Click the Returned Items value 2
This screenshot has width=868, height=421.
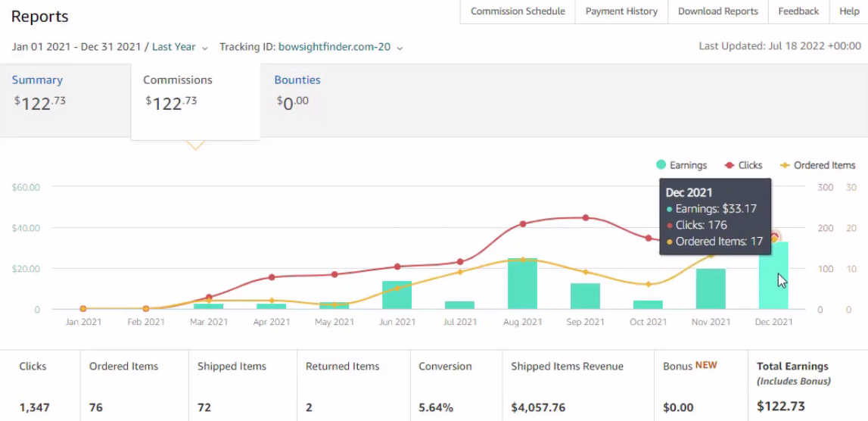tap(309, 407)
